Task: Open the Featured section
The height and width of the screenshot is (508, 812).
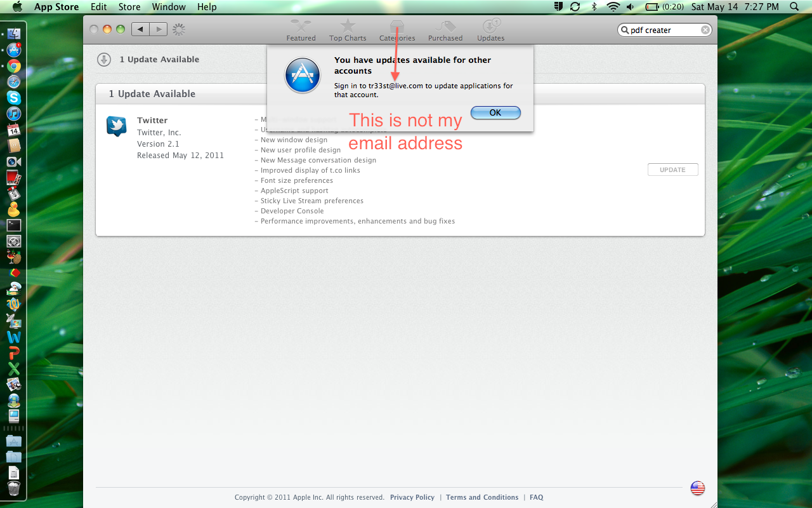Action: [x=301, y=30]
